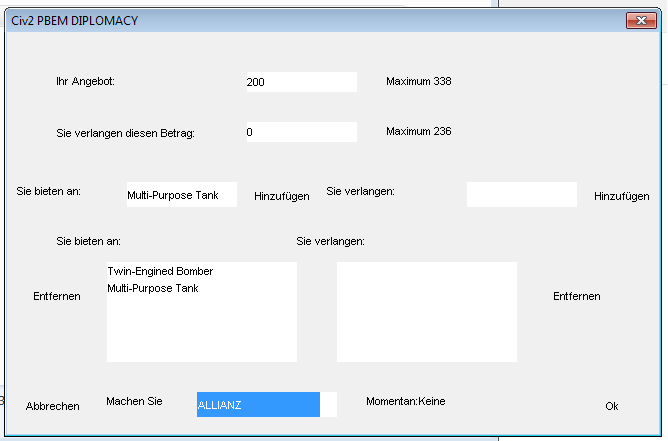Click the 'Machen Sie' label
668x441 pixels.
(x=134, y=401)
